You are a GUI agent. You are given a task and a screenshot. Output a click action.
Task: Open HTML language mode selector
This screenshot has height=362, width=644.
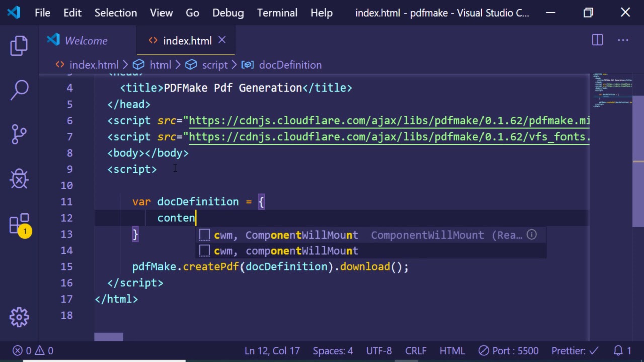pyautogui.click(x=452, y=351)
